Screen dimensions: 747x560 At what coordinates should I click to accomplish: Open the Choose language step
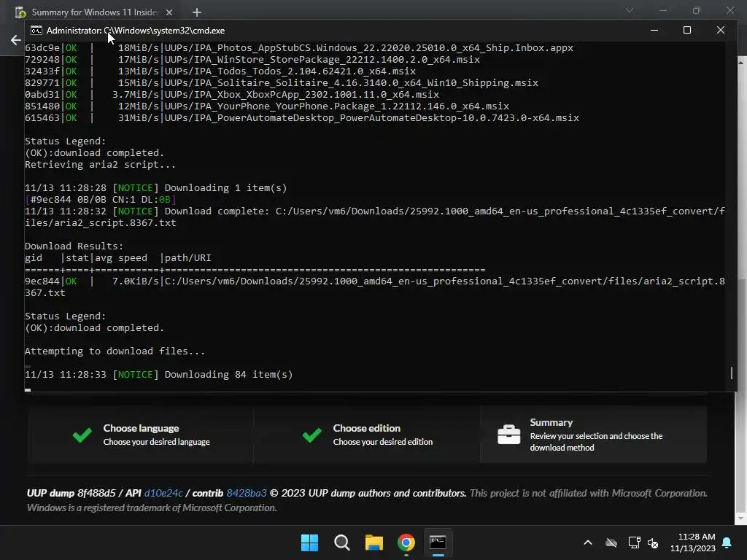point(140,435)
